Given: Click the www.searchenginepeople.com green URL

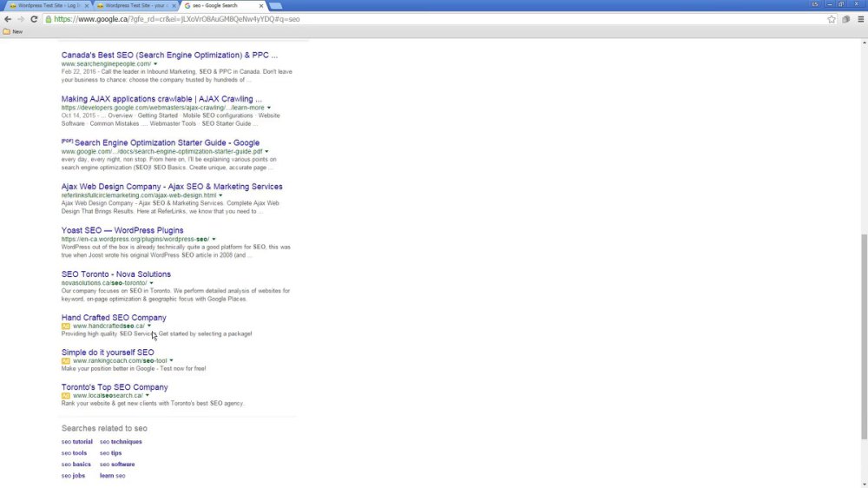Looking at the screenshot, I should click(106, 63).
